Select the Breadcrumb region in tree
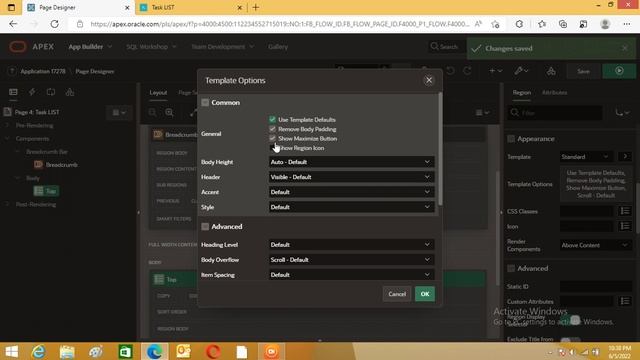The width and height of the screenshot is (640, 360). click(x=61, y=165)
